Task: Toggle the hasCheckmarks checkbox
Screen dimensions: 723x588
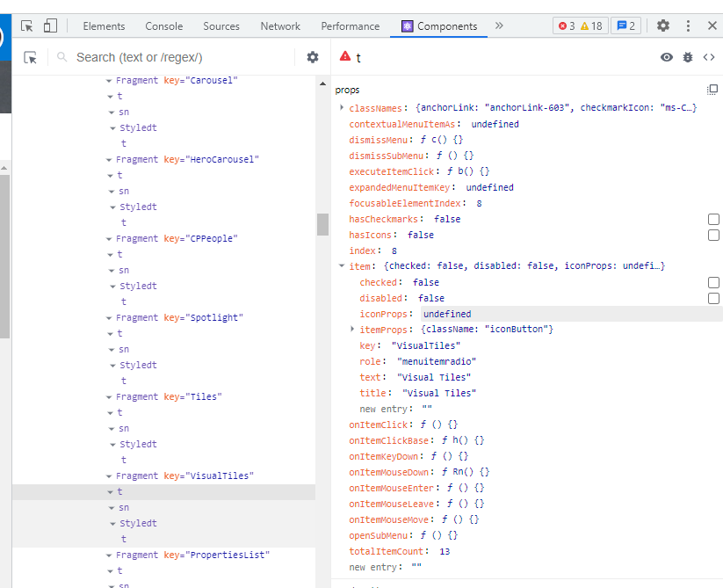Action: click(713, 219)
